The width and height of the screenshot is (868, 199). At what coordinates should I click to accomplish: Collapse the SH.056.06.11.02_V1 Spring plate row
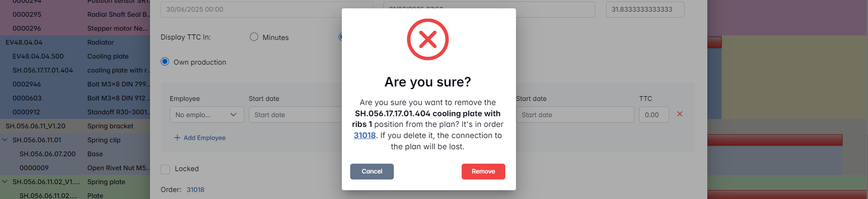tap(5, 182)
